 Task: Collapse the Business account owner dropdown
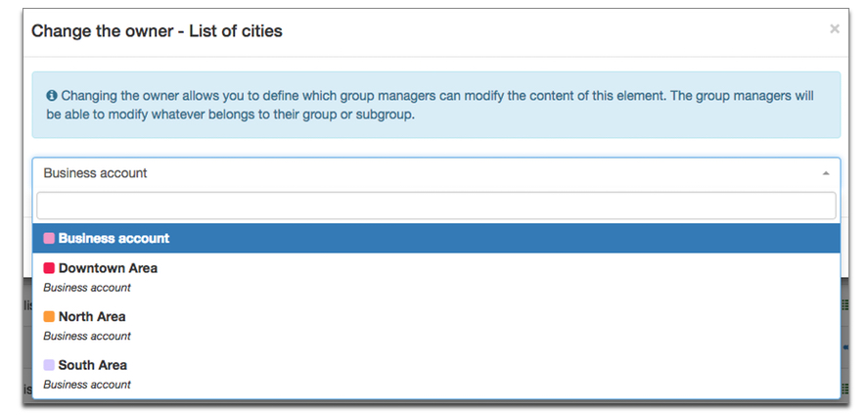point(436,173)
